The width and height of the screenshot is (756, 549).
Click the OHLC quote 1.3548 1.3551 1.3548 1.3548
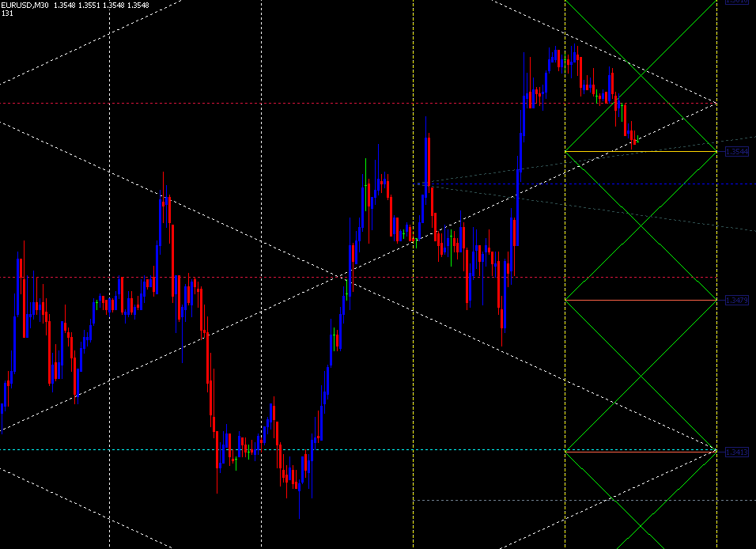pos(101,6)
